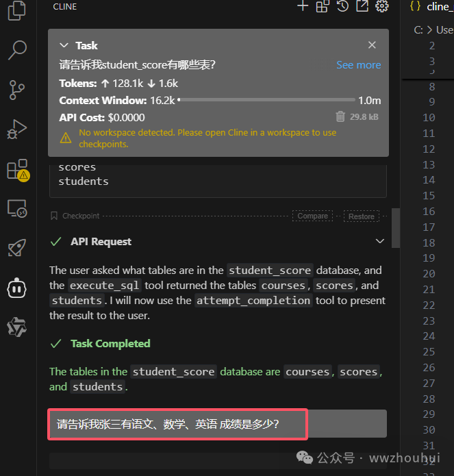Open the Explorer view in activity bar
This screenshot has height=476, width=454.
[x=17, y=10]
